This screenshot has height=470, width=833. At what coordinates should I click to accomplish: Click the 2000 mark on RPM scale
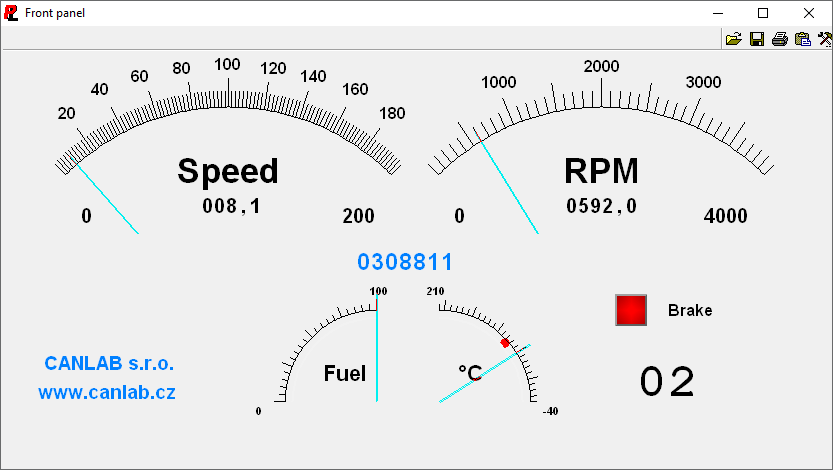(x=601, y=66)
